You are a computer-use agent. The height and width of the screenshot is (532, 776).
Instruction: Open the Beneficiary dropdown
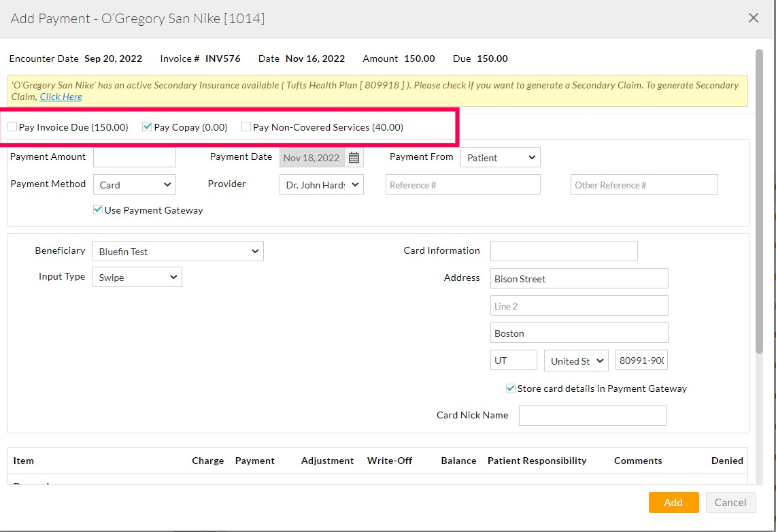(178, 250)
